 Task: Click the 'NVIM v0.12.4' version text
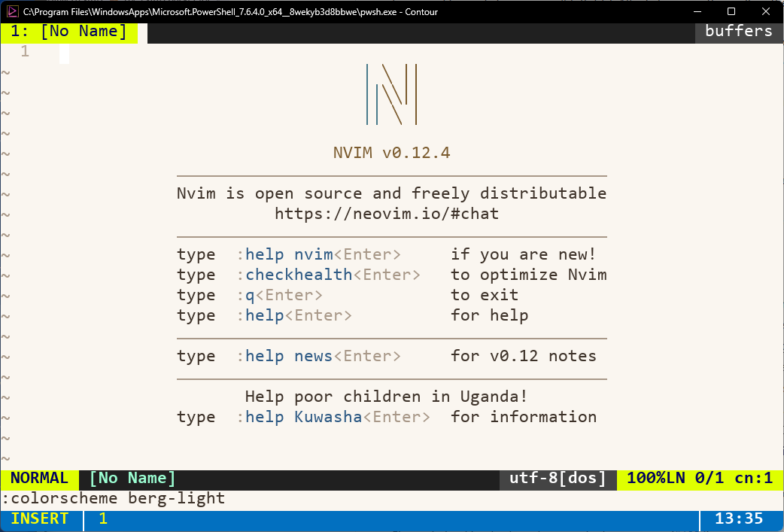click(x=391, y=153)
